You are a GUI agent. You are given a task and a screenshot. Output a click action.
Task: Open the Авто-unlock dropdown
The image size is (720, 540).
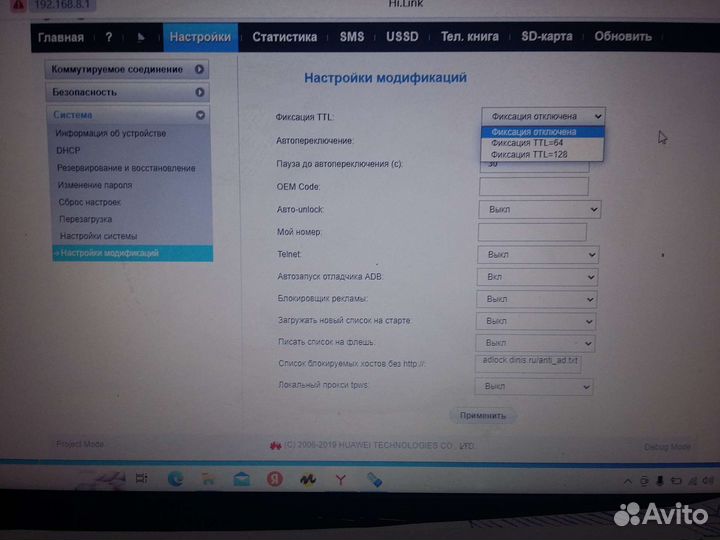540,209
